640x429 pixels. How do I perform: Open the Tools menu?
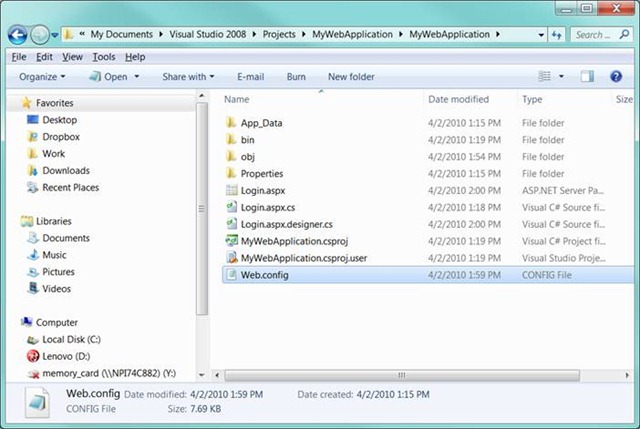[x=104, y=57]
